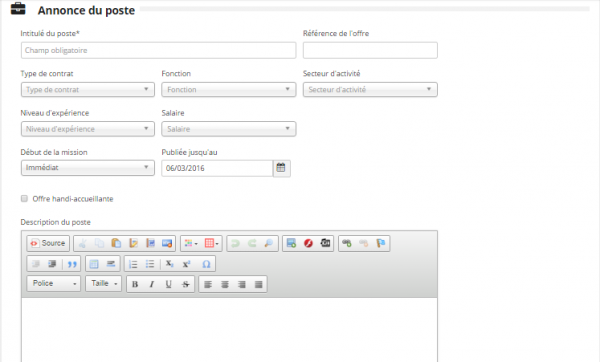Image resolution: width=600 pixels, height=362 pixels.
Task: Justify the text alignment
Action: (x=259, y=284)
